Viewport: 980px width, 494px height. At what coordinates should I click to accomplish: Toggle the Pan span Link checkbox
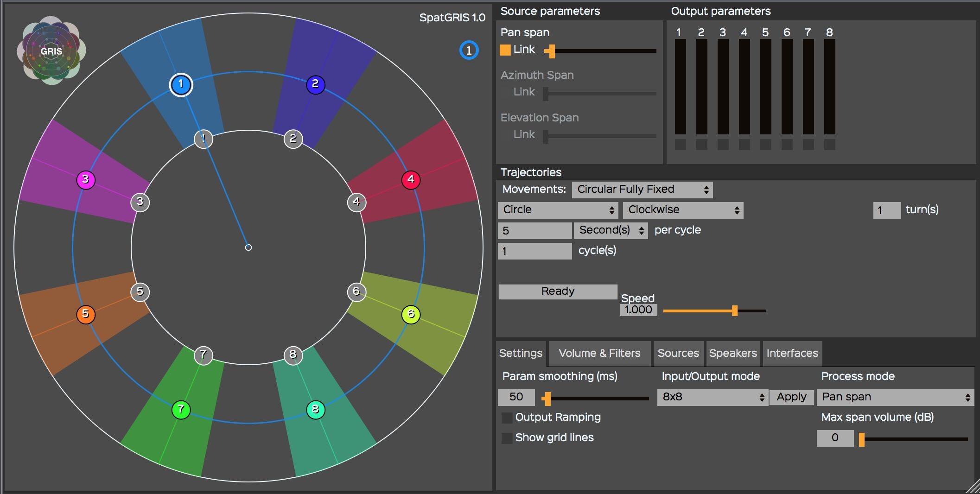click(505, 50)
